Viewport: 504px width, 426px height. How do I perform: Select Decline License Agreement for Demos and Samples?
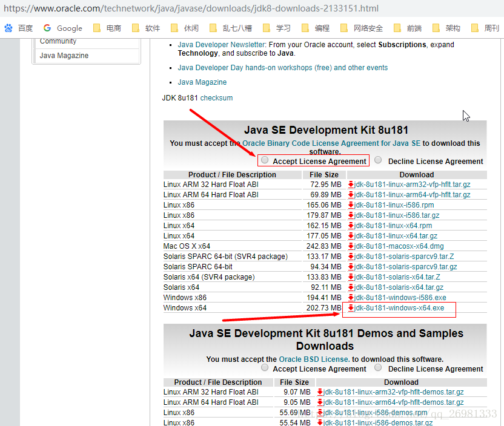378,367
